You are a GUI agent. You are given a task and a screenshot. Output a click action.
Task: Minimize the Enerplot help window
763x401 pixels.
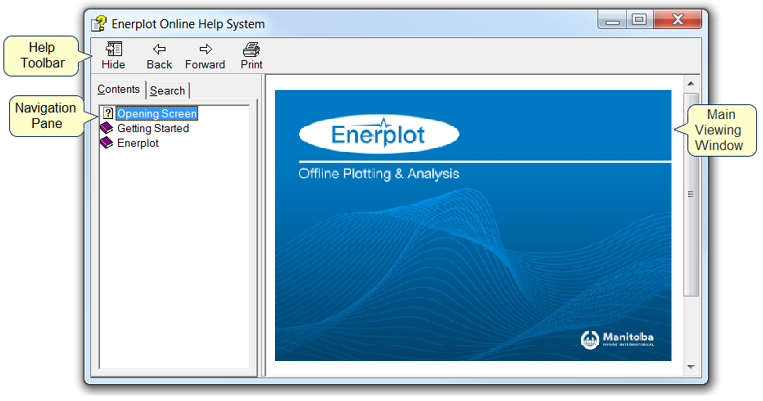[611, 19]
